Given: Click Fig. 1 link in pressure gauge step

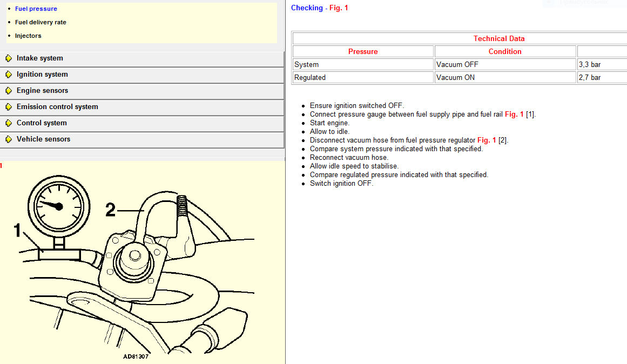Looking at the screenshot, I should tap(514, 114).
